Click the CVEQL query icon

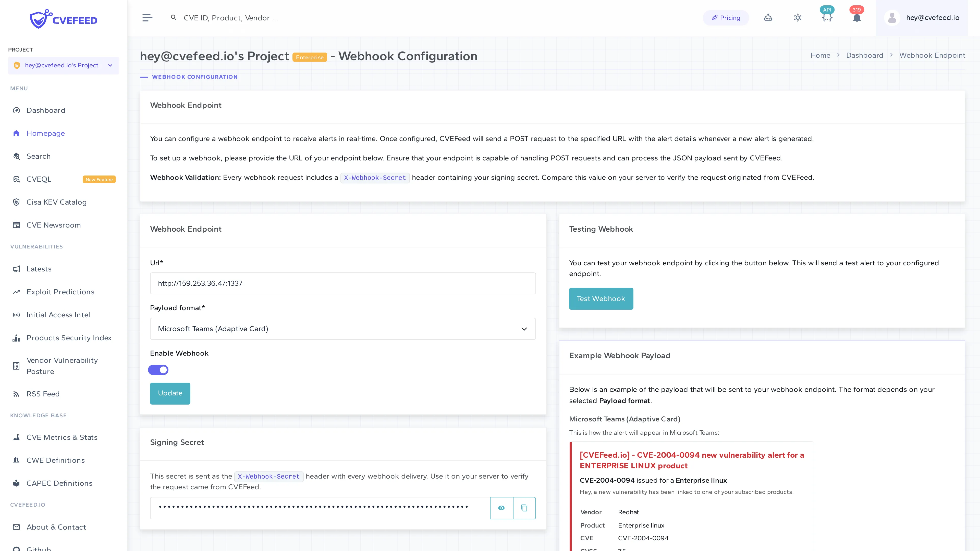pos(16,179)
